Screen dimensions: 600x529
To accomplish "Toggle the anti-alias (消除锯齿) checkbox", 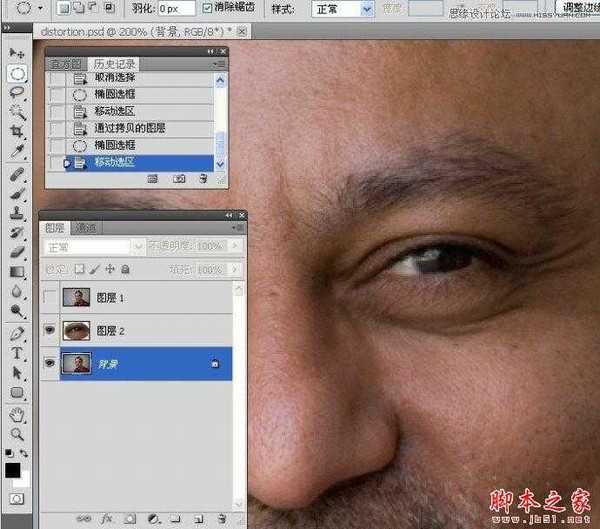I will click(x=207, y=8).
